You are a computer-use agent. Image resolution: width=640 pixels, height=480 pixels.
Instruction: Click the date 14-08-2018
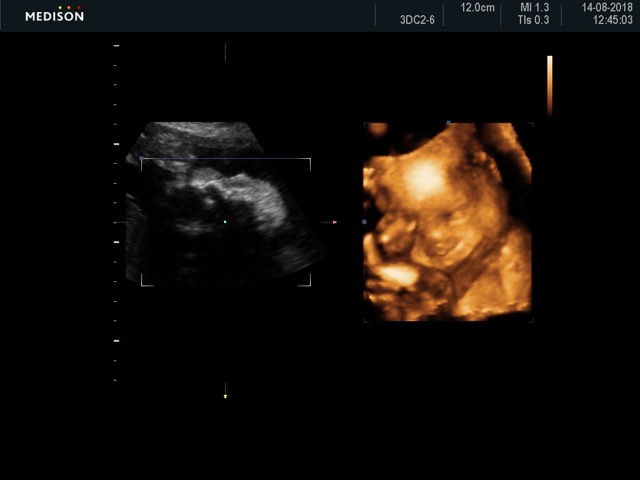(607, 7)
